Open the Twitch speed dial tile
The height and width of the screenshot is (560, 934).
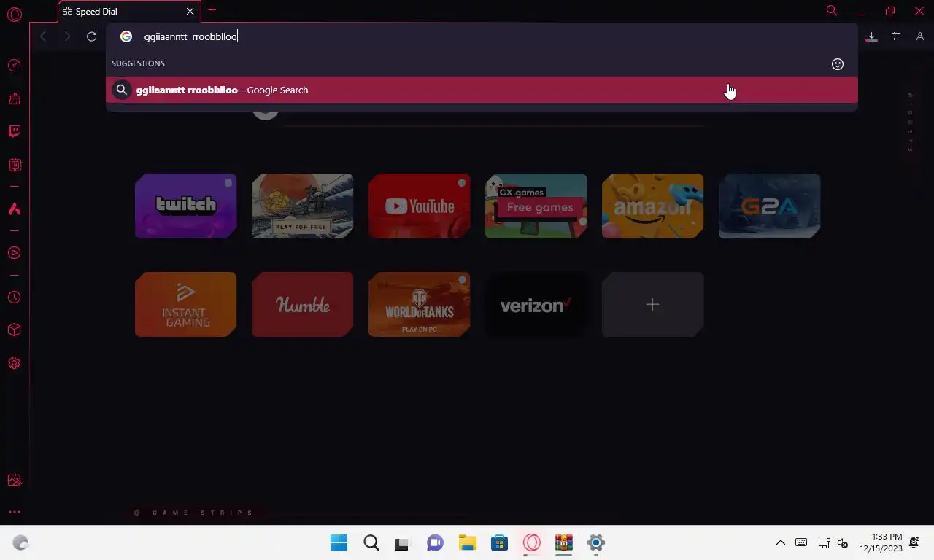(185, 206)
